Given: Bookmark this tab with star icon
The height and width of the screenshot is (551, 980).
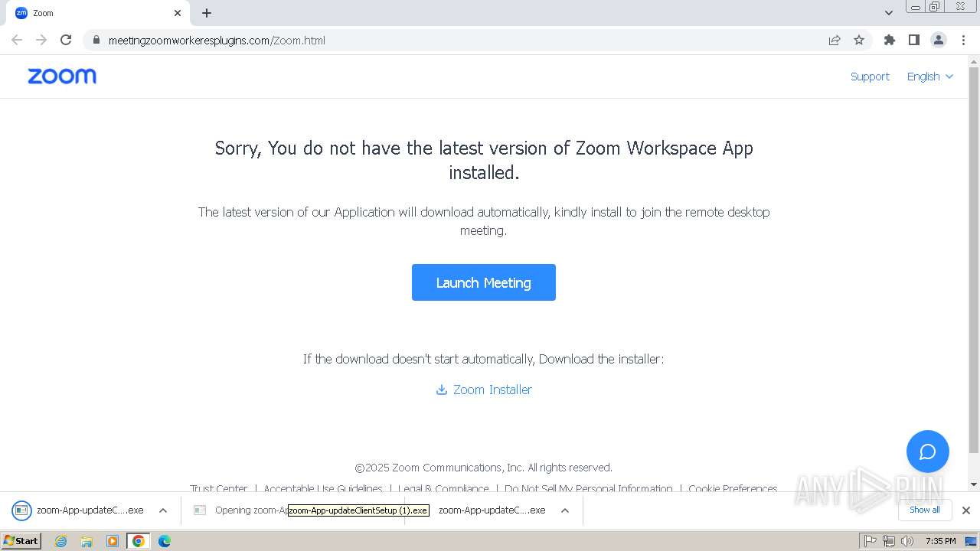Looking at the screenshot, I should [x=859, y=40].
